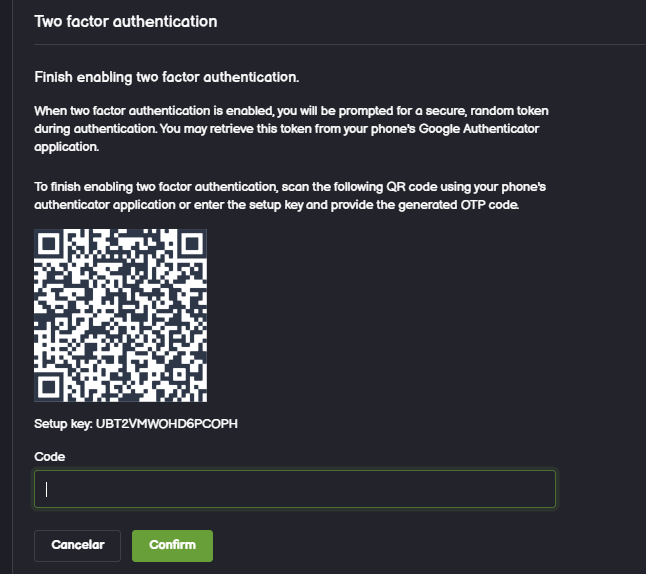Click "Finish enabling two factor authentication." subheading

167,77
